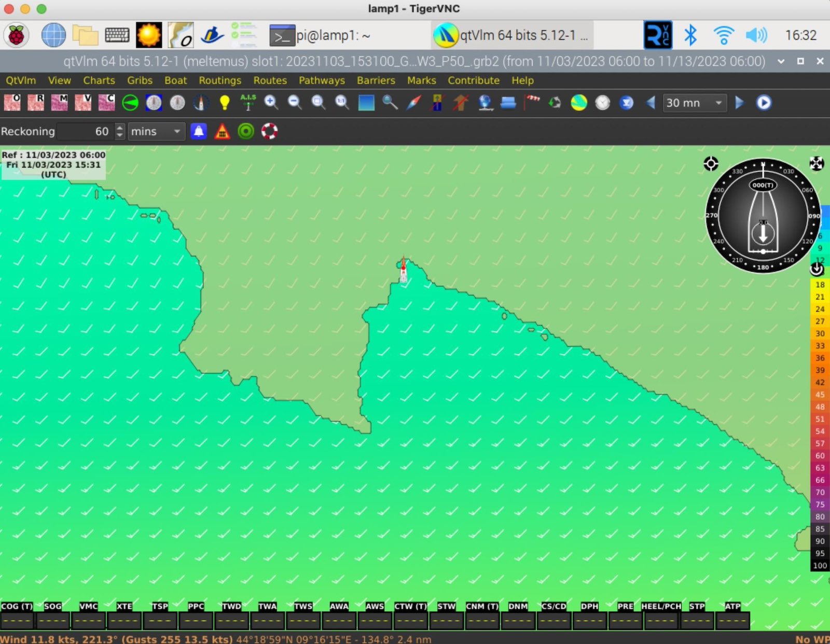Click the blue circular play button

(x=763, y=103)
